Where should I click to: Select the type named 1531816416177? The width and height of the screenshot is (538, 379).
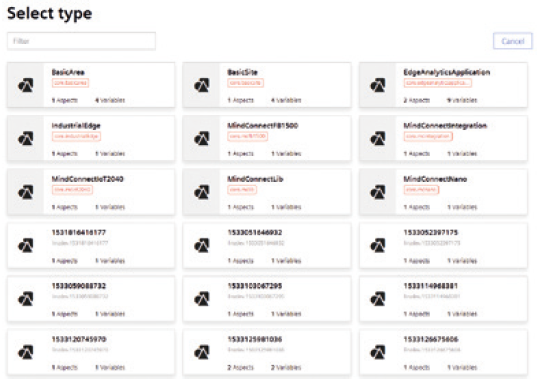point(79,233)
